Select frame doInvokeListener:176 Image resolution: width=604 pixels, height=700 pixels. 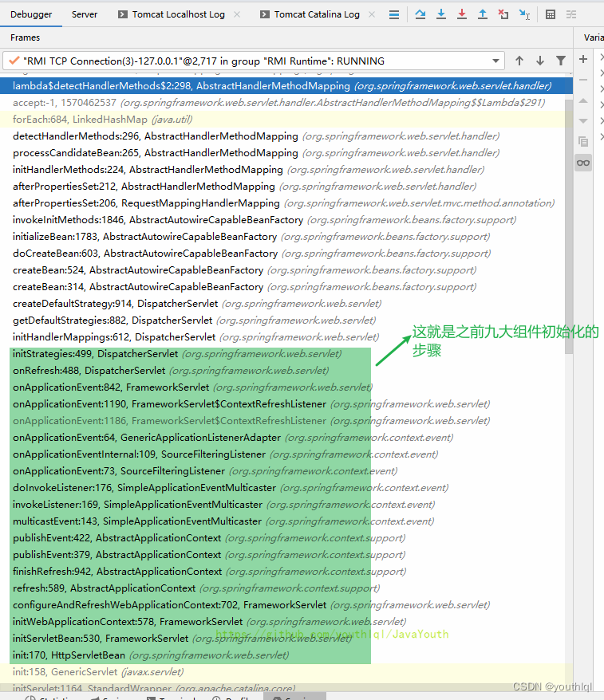282,487
